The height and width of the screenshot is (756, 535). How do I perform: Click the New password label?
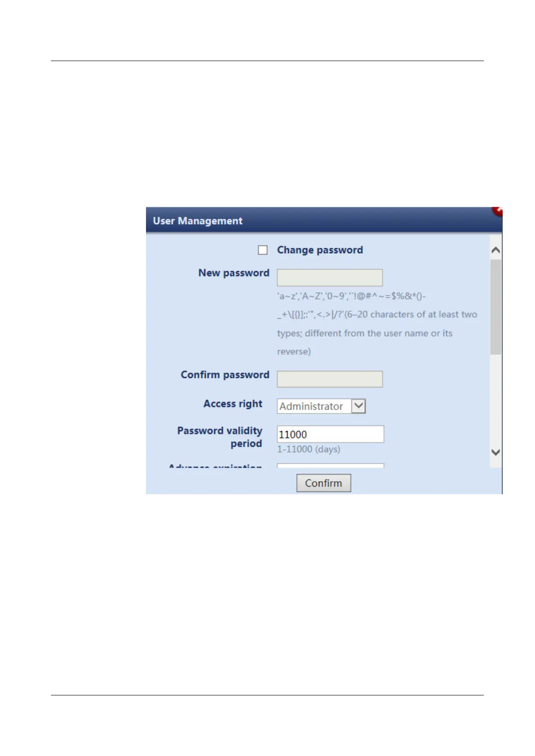[x=234, y=273]
